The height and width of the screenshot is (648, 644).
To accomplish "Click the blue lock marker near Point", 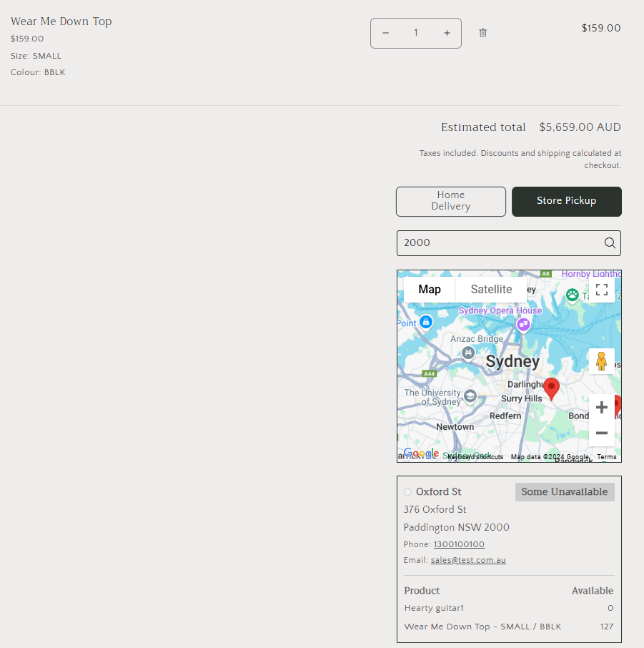I will (426, 323).
